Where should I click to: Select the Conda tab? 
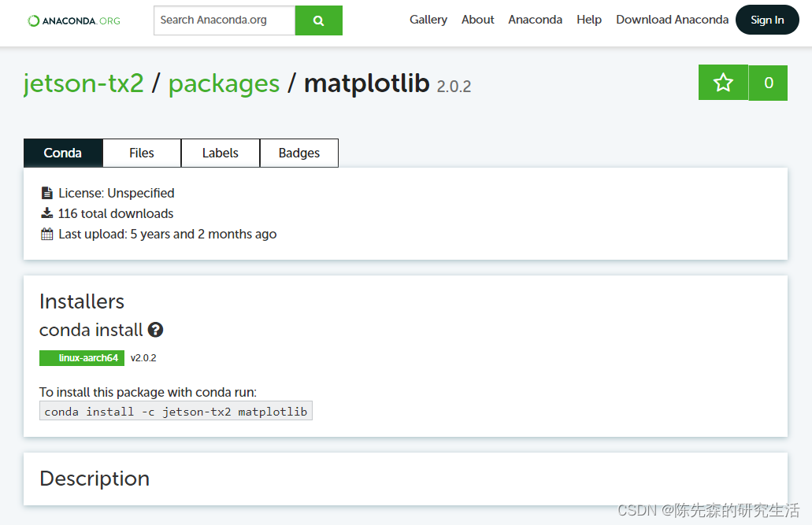[63, 153]
